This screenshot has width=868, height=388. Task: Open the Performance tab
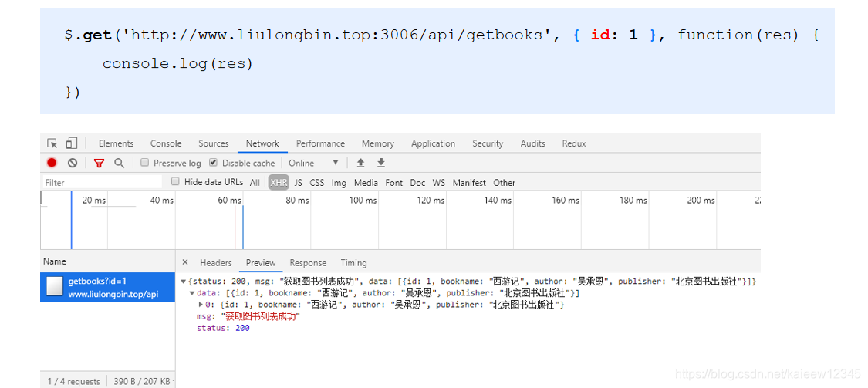pos(320,143)
